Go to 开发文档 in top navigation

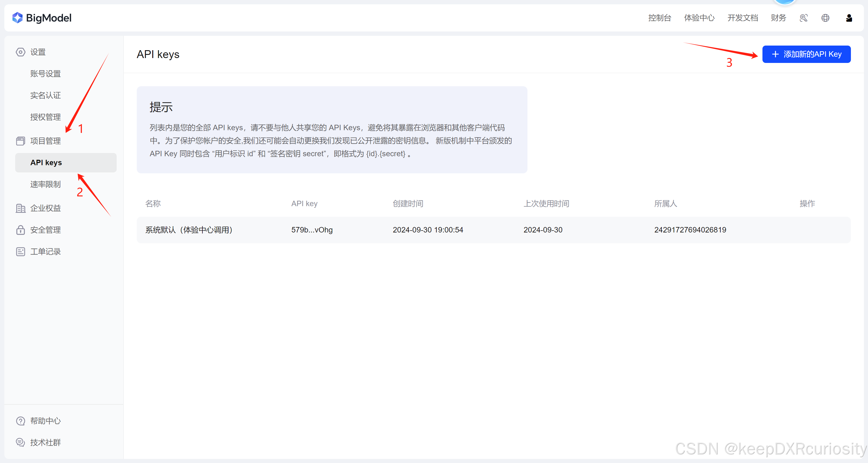pyautogui.click(x=742, y=18)
